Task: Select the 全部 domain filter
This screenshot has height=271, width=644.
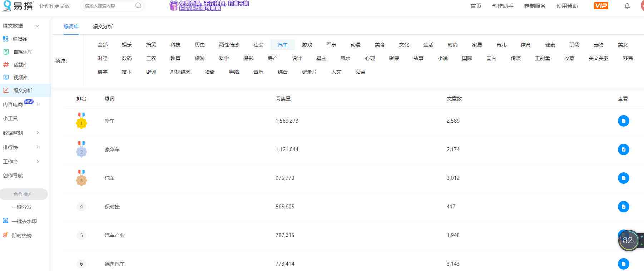Action: click(103, 45)
